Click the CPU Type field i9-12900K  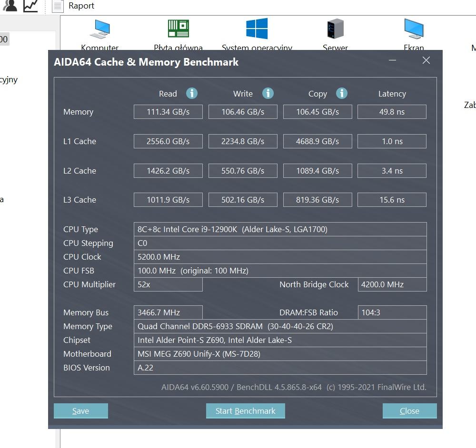pyautogui.click(x=280, y=229)
